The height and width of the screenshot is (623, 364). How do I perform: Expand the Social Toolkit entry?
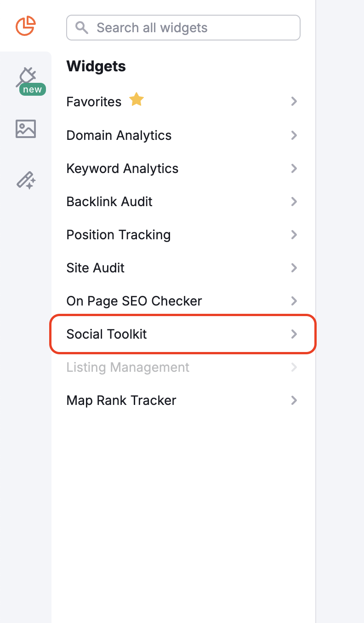294,335
